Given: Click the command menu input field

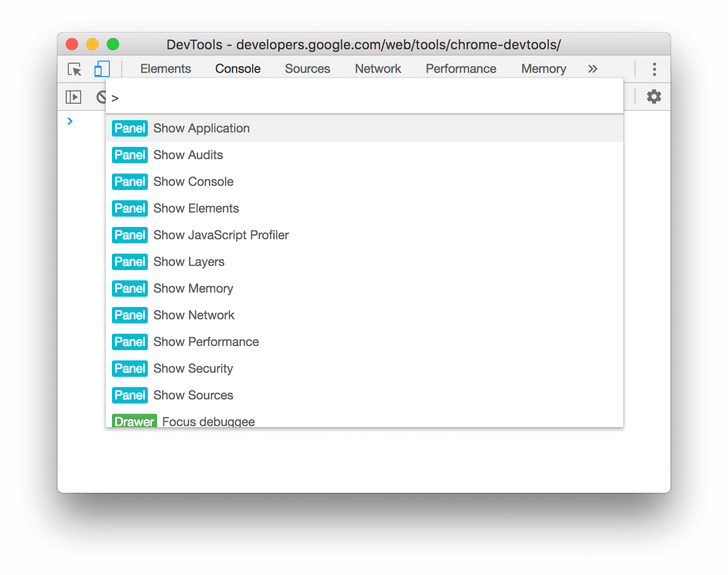Looking at the screenshot, I should pyautogui.click(x=359, y=97).
